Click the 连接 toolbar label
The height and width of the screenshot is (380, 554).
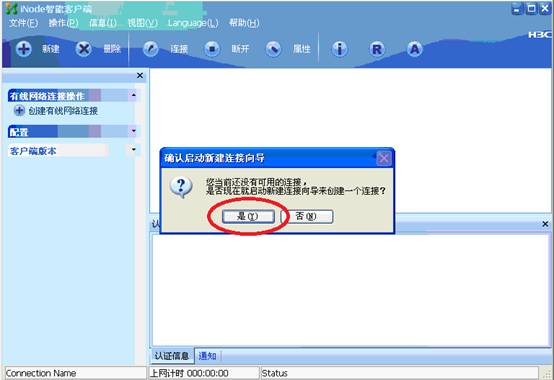pyautogui.click(x=179, y=49)
